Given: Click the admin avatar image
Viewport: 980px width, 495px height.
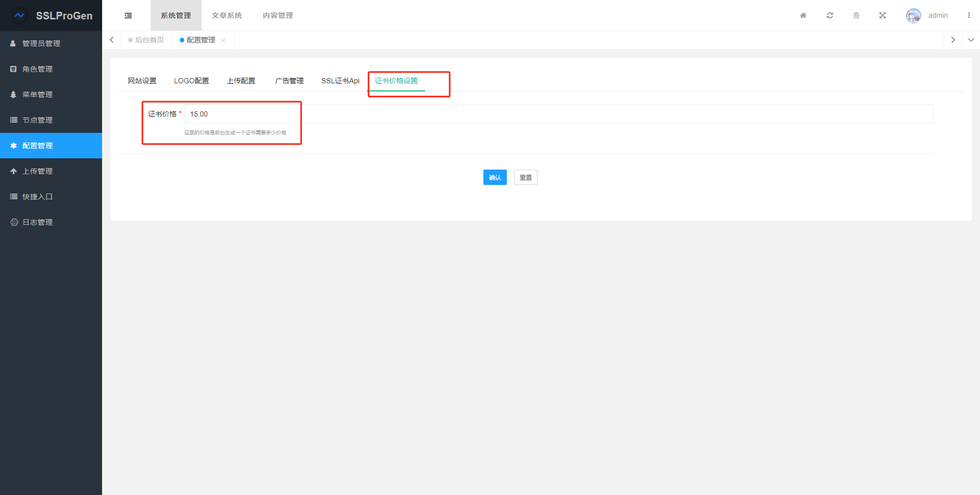Looking at the screenshot, I should 913,15.
